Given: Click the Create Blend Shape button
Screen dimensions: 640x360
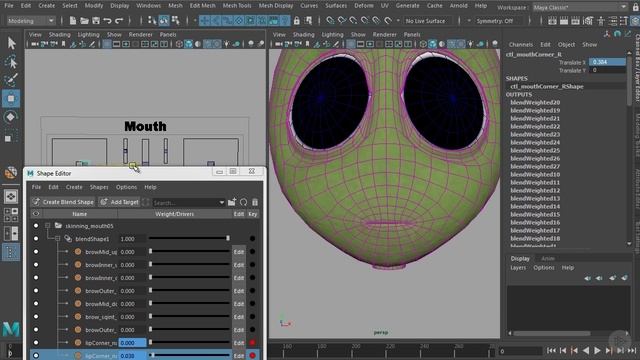Looking at the screenshot, I should [63, 202].
